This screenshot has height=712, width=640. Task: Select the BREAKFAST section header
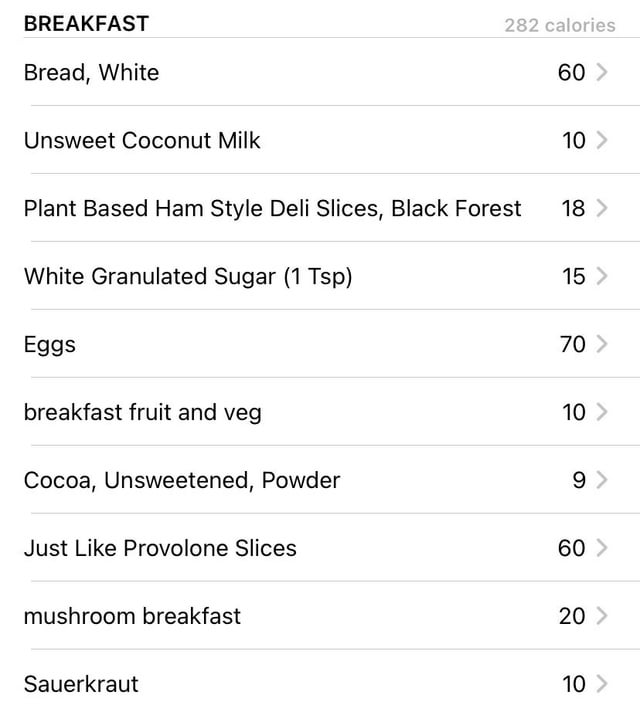[86, 24]
